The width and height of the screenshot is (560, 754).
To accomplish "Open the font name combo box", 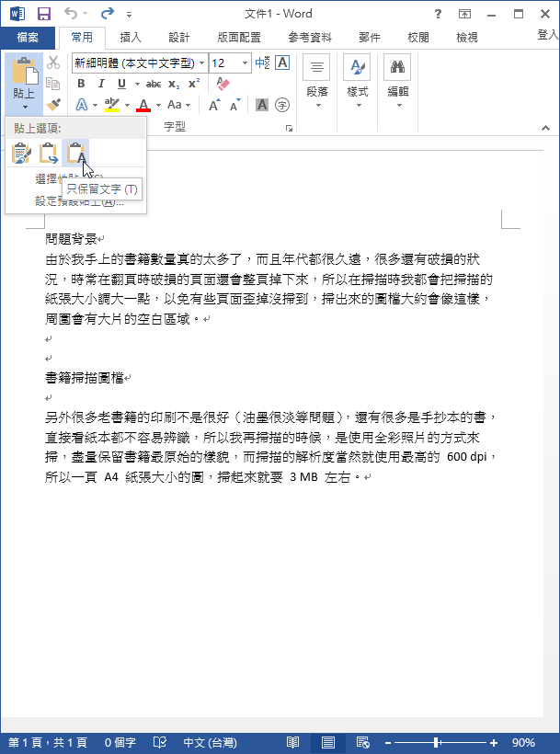I will click(x=140, y=63).
